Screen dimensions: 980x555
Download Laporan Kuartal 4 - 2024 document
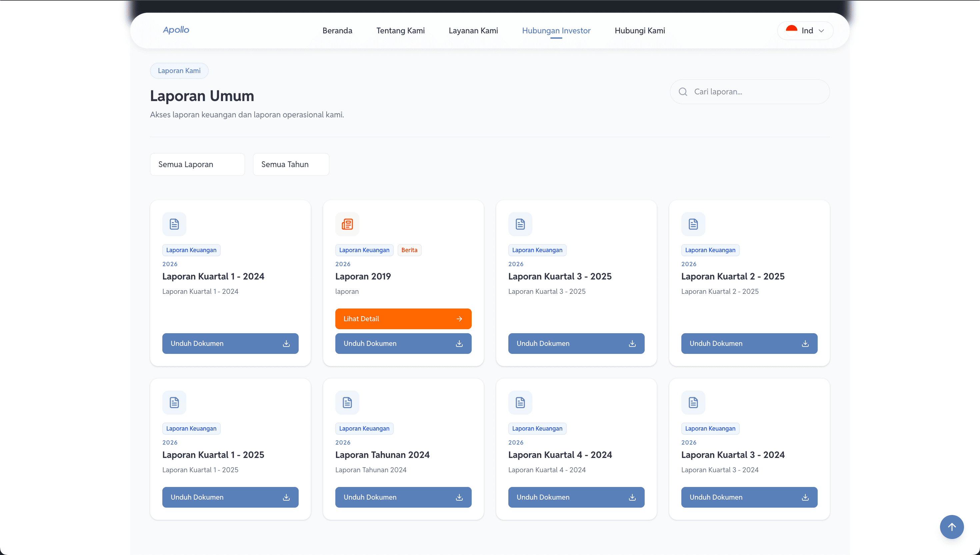[576, 497]
